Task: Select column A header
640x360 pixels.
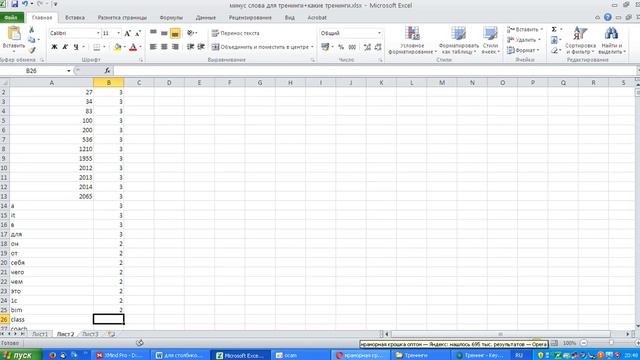Action: (51, 82)
